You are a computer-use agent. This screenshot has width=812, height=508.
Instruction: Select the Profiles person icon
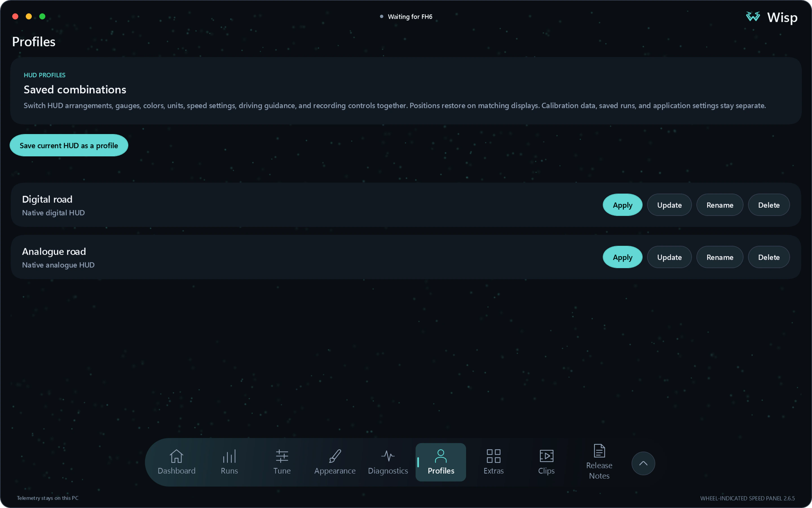(441, 456)
